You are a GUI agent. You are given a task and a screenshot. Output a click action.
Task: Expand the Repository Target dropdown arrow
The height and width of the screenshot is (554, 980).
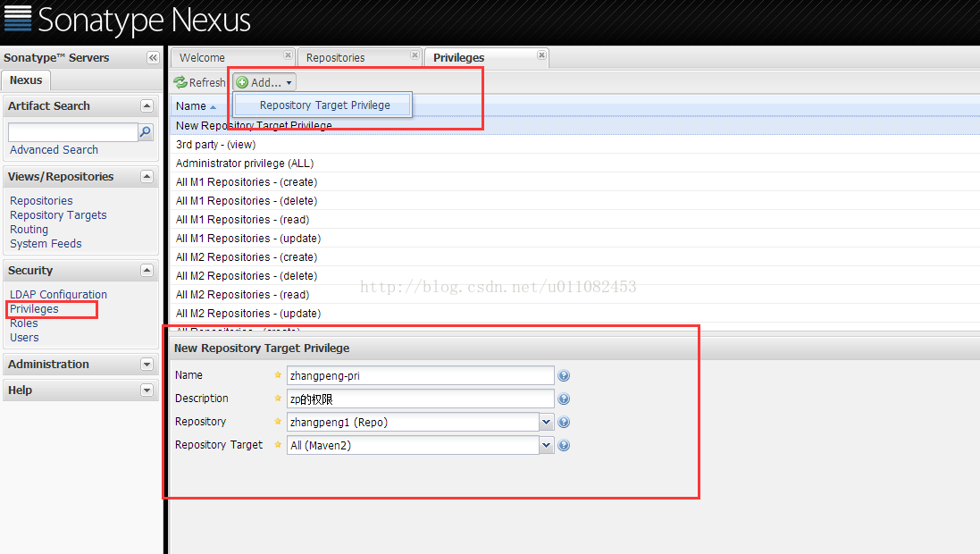(x=546, y=445)
